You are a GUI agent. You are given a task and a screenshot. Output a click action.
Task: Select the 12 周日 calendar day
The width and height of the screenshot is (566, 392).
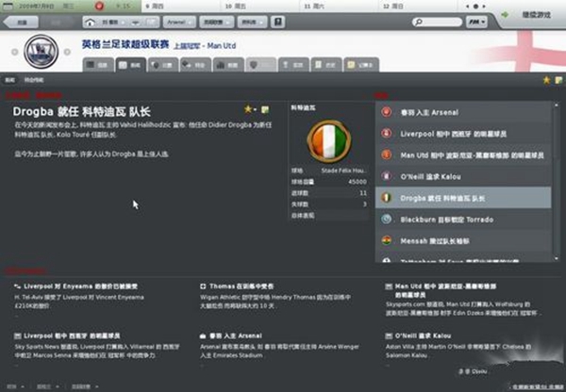tap(418, 7)
